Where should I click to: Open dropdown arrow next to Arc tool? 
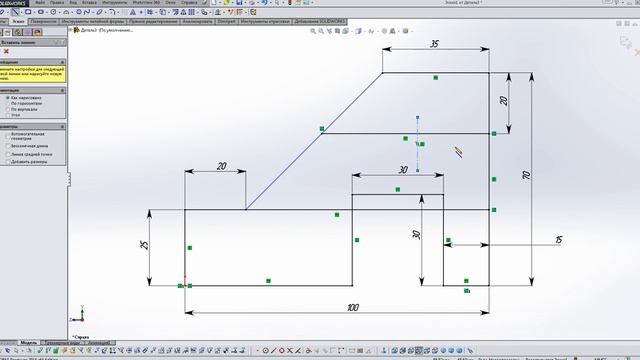(x=72, y=12)
